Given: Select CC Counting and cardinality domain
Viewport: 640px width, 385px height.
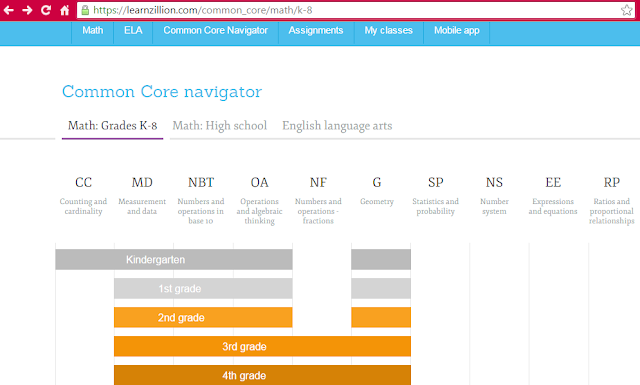Looking at the screenshot, I should pyautogui.click(x=83, y=196).
